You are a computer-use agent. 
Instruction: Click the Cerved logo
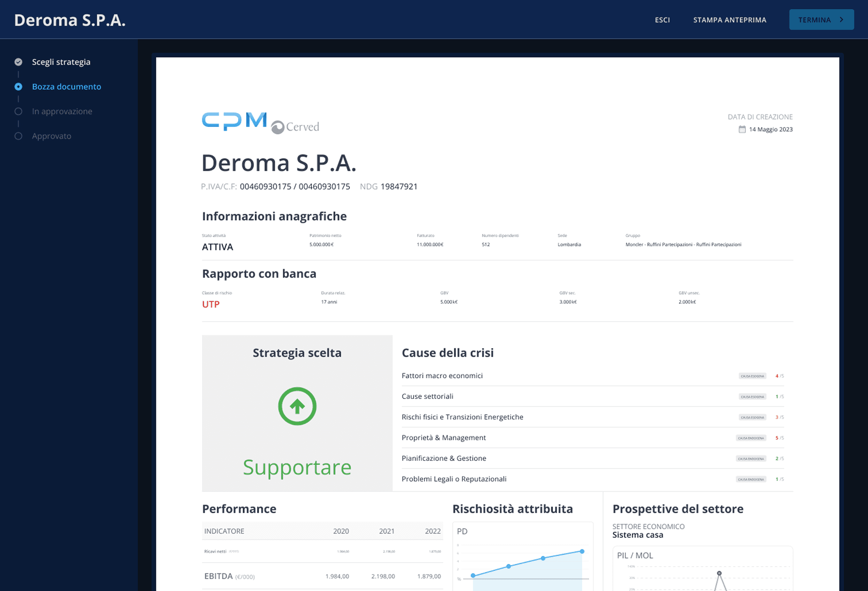click(295, 127)
